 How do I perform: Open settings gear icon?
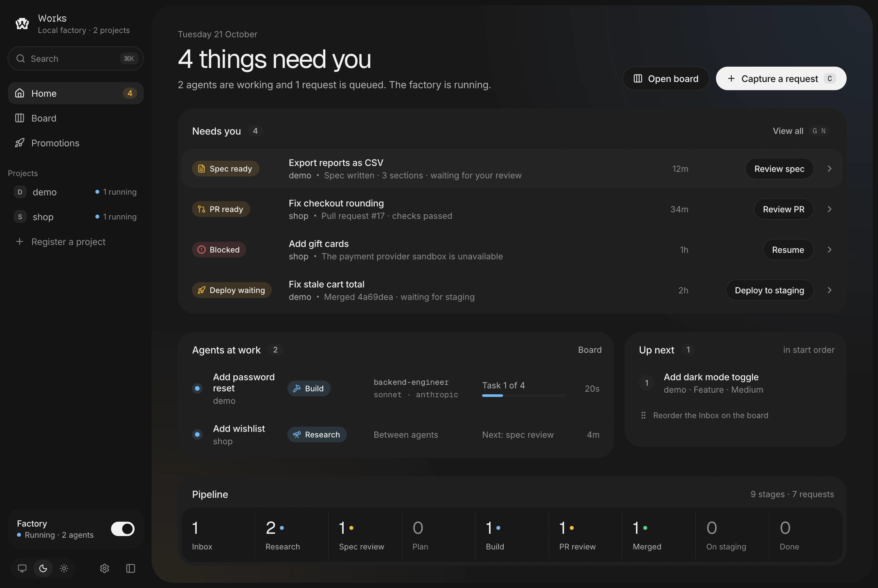pos(105,568)
